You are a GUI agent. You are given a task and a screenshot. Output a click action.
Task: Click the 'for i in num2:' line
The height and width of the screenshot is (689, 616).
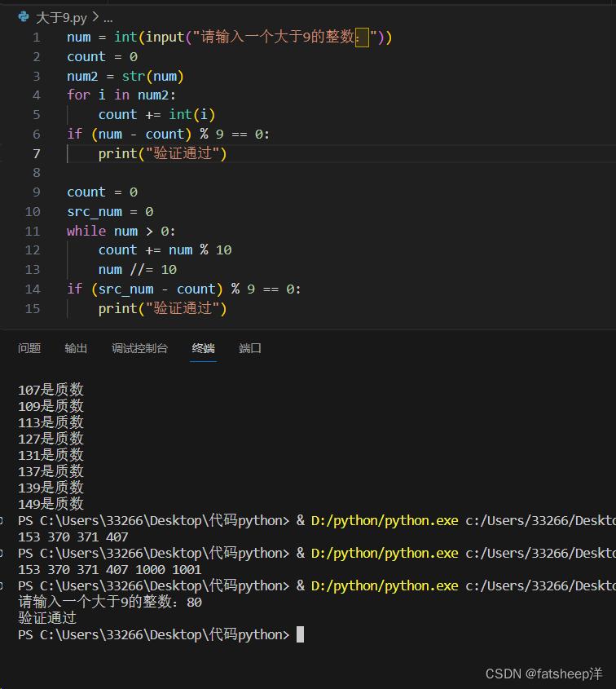tap(121, 95)
